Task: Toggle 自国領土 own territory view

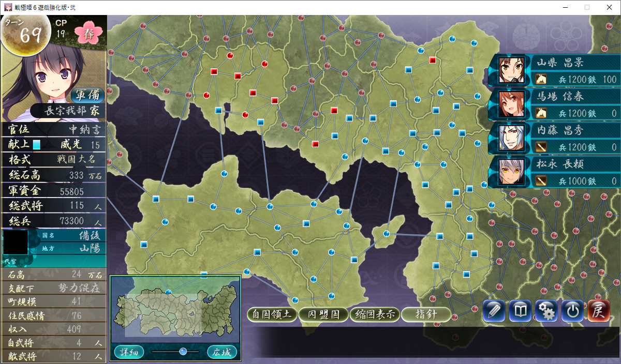Action: [272, 314]
